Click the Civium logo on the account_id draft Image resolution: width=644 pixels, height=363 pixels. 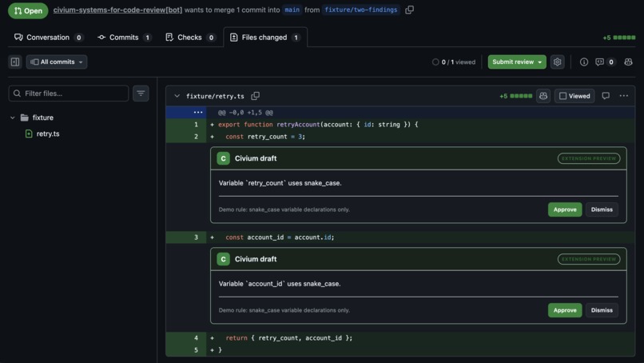(x=223, y=259)
